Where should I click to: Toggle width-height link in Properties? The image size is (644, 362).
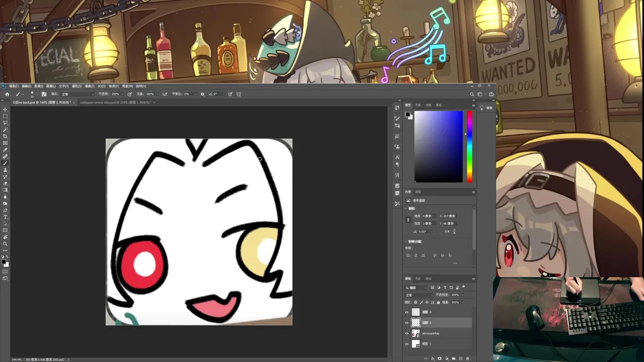(x=408, y=220)
